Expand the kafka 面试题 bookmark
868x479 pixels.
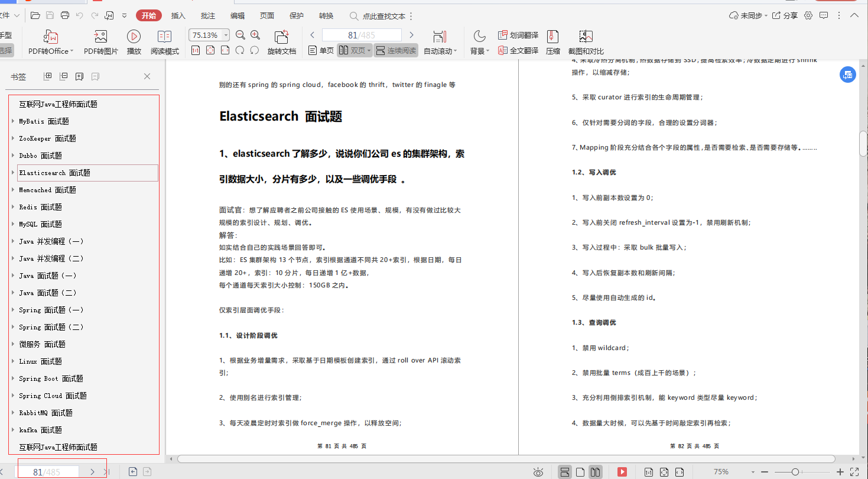pos(13,430)
